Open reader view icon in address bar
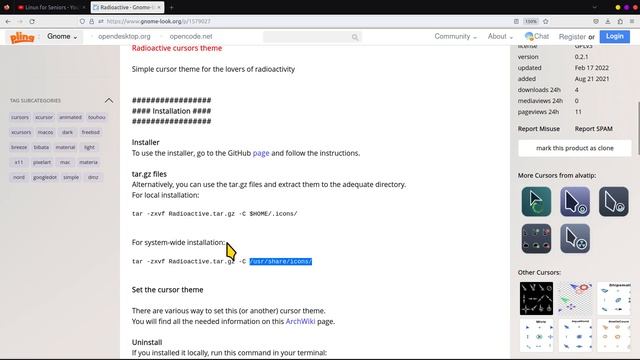 (516, 21)
